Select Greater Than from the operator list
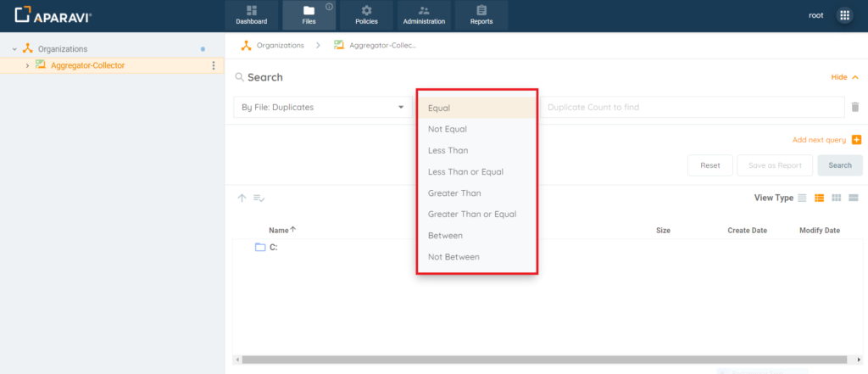The height and width of the screenshot is (374, 868). (454, 193)
